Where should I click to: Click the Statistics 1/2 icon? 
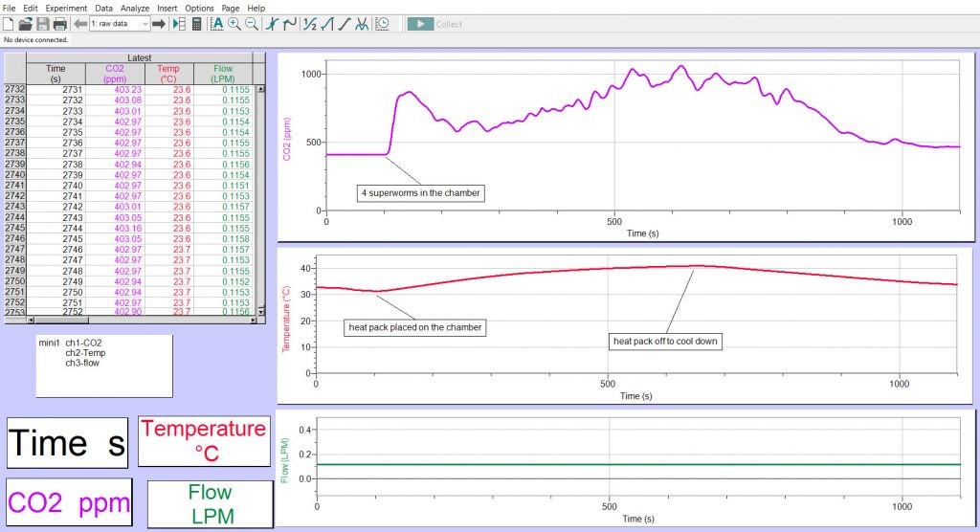coord(309,24)
